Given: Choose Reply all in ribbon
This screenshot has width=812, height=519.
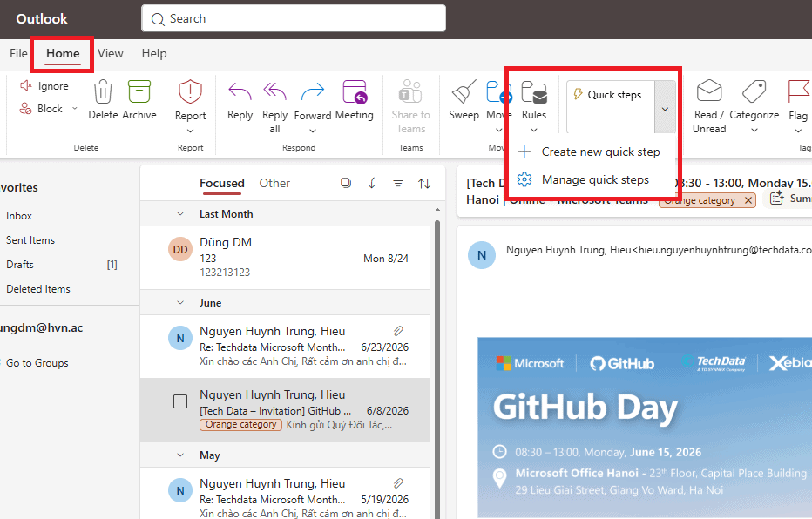Looking at the screenshot, I should 274,107.
